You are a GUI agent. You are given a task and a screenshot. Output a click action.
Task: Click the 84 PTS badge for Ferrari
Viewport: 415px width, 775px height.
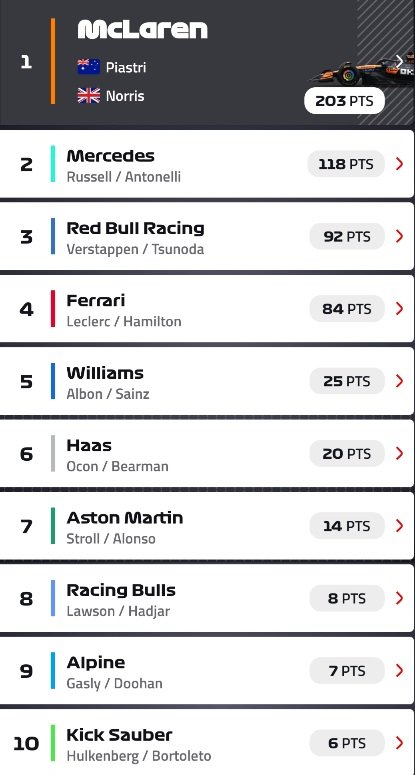(347, 308)
